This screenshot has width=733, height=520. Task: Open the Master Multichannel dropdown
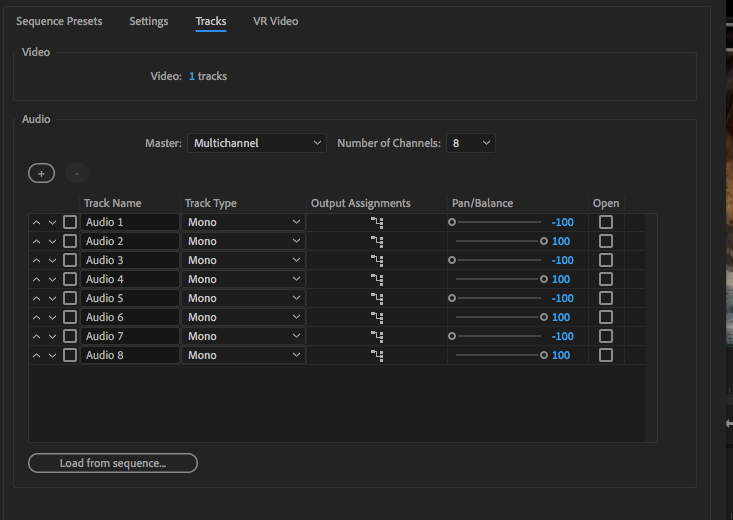coord(257,143)
